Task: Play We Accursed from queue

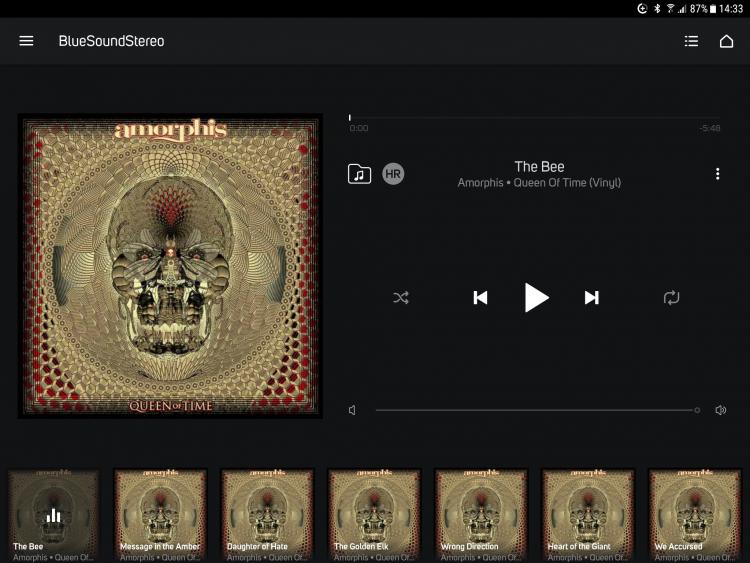Action: (x=695, y=515)
